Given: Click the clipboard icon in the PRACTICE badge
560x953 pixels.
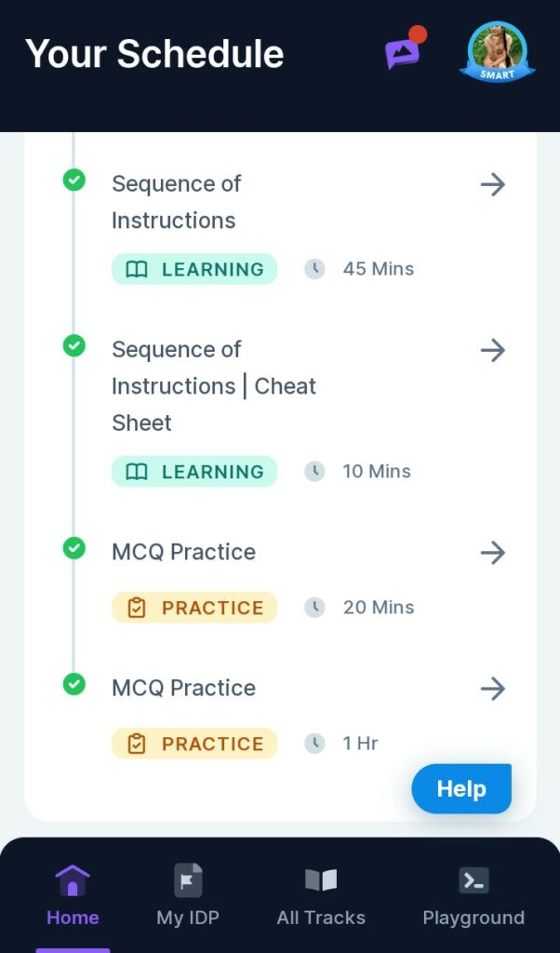Looking at the screenshot, I should click(x=138, y=607).
